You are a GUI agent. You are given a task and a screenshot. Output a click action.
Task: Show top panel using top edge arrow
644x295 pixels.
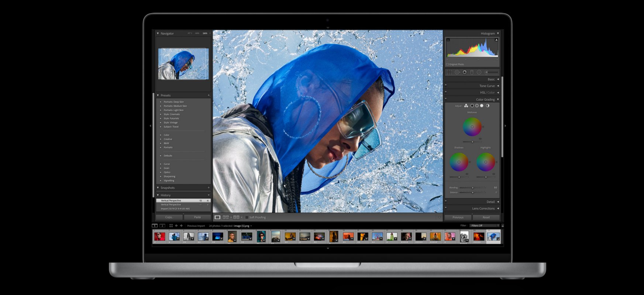point(328,28)
